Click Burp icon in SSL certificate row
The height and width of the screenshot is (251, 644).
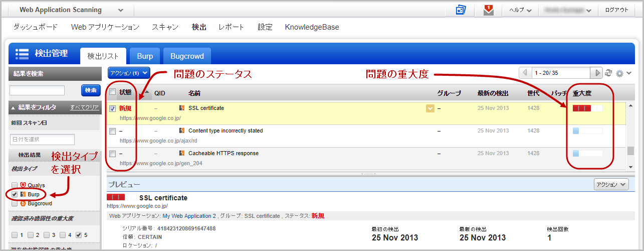click(182, 108)
